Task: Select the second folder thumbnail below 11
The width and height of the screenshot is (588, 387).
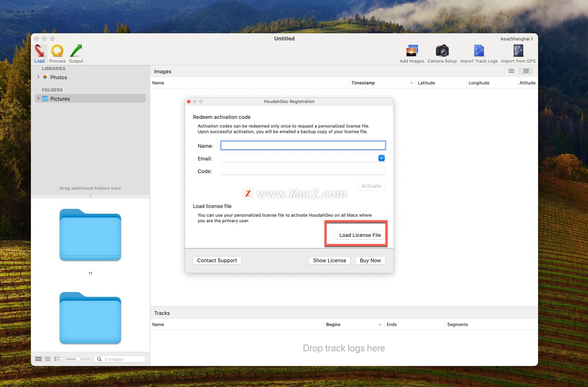Action: click(x=90, y=318)
